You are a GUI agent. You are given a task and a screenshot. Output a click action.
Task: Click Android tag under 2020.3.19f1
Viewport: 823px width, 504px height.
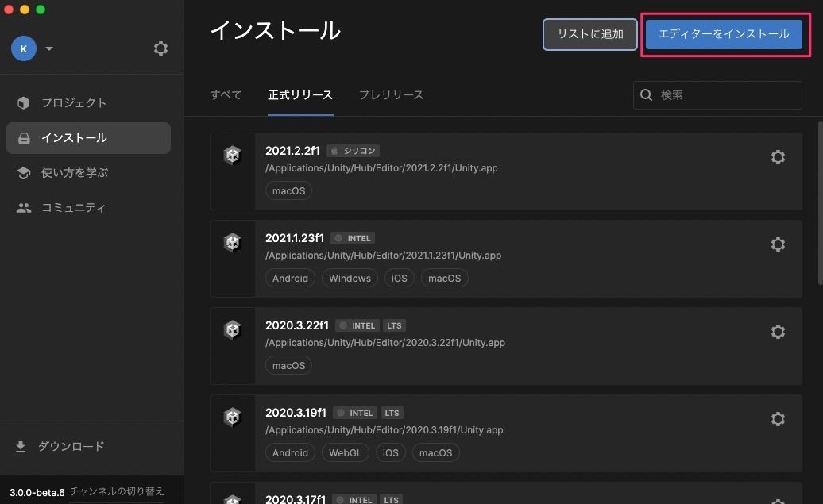[290, 452]
